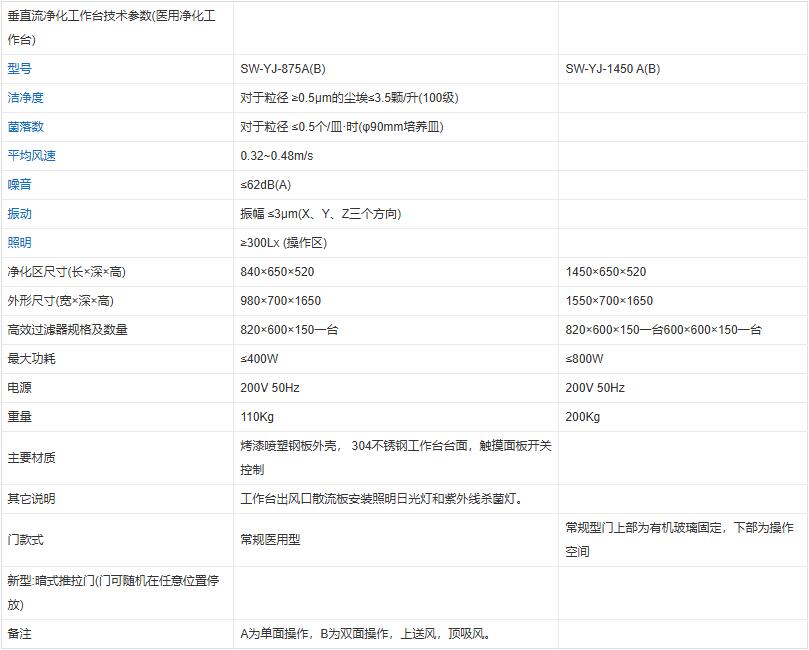Select the ≤800W power value
Screen dimensions: 809x650
click(584, 359)
